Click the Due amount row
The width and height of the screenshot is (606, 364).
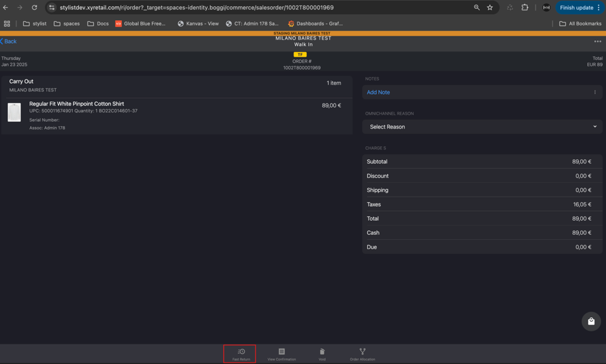click(482, 247)
